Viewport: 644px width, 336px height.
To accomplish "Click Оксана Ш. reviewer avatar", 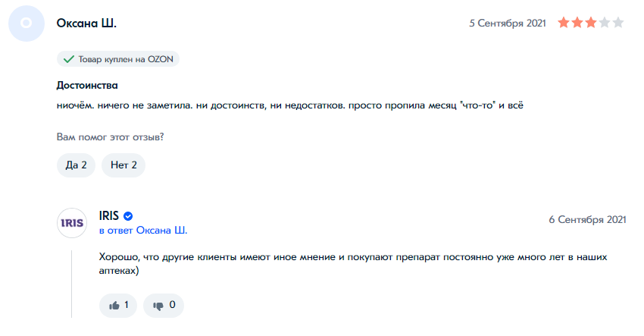I will point(26,24).
